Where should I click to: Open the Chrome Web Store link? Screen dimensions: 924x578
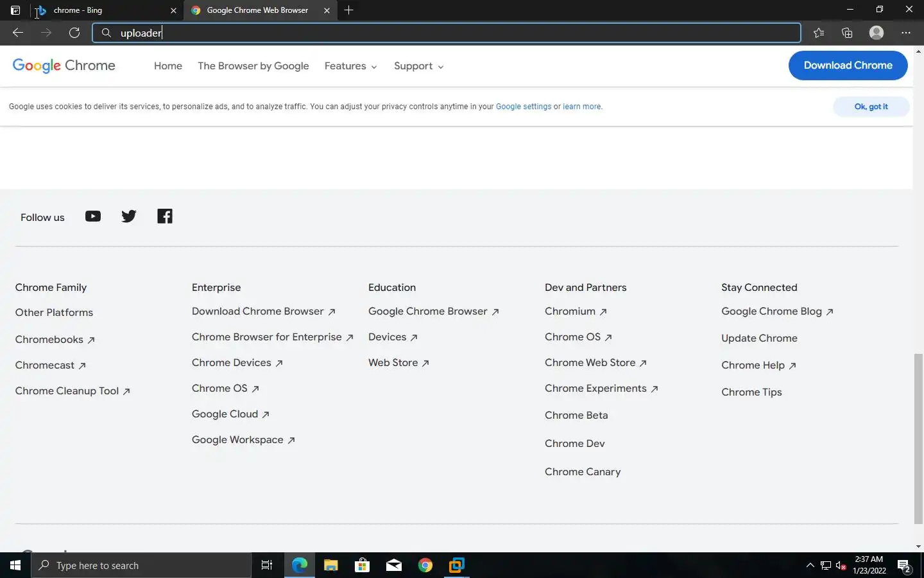pyautogui.click(x=596, y=363)
